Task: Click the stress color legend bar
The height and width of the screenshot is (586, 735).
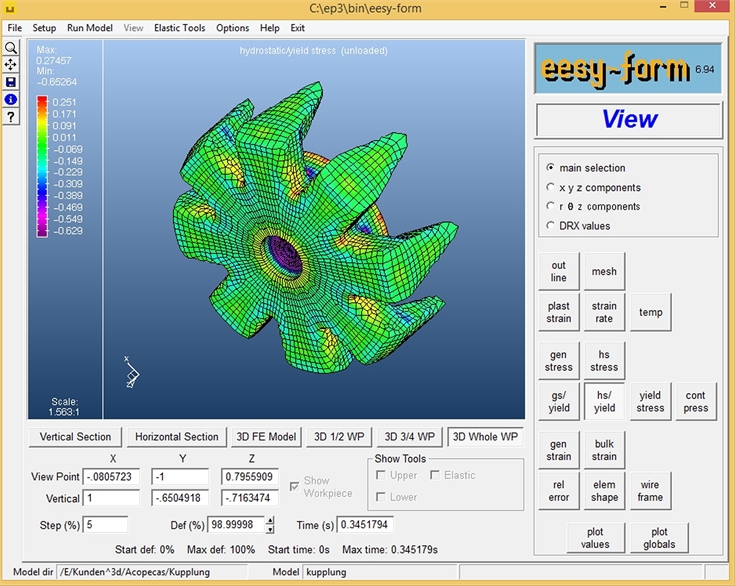Action: click(x=42, y=166)
